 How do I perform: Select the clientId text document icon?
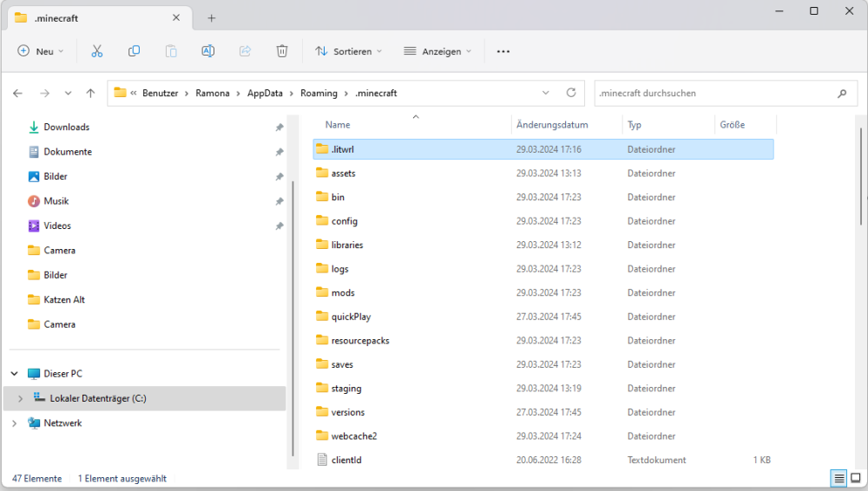pos(322,460)
